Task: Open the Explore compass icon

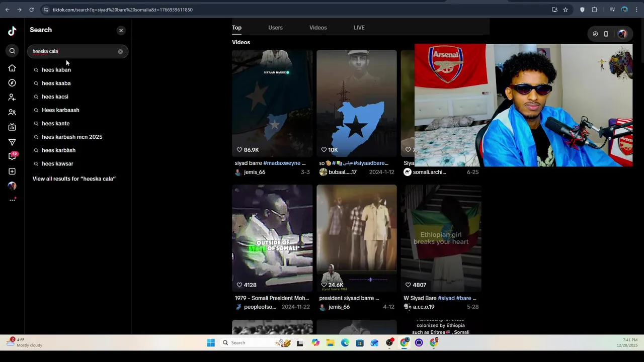Action: (12, 82)
